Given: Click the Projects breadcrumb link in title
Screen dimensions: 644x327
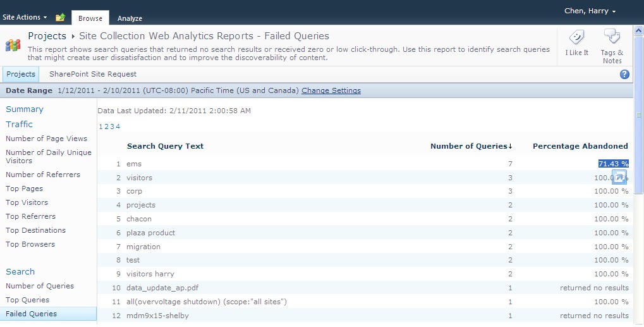Looking at the screenshot, I should point(47,36).
